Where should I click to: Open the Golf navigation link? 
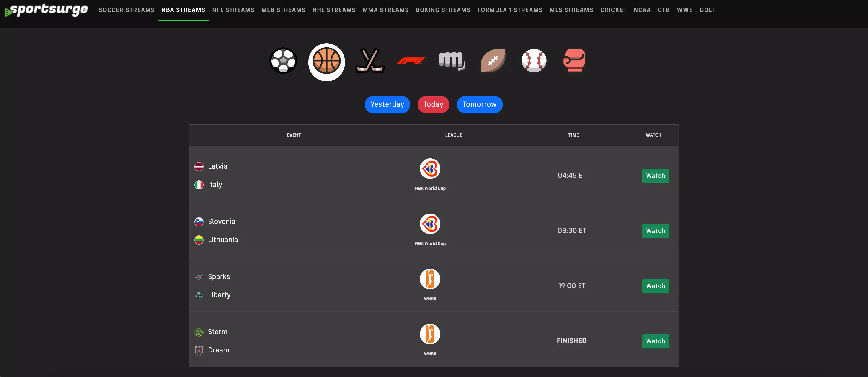click(707, 10)
